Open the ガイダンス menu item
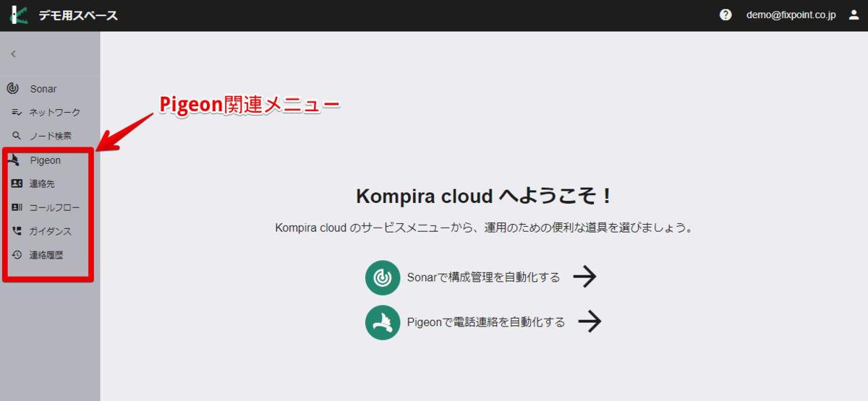The image size is (868, 401). tap(51, 231)
